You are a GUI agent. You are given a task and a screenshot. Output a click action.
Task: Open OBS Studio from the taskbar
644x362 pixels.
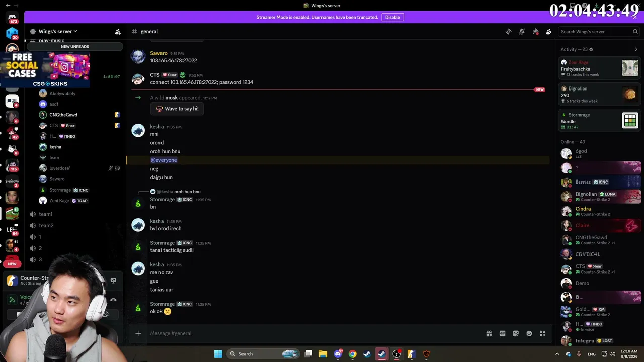coord(396,354)
